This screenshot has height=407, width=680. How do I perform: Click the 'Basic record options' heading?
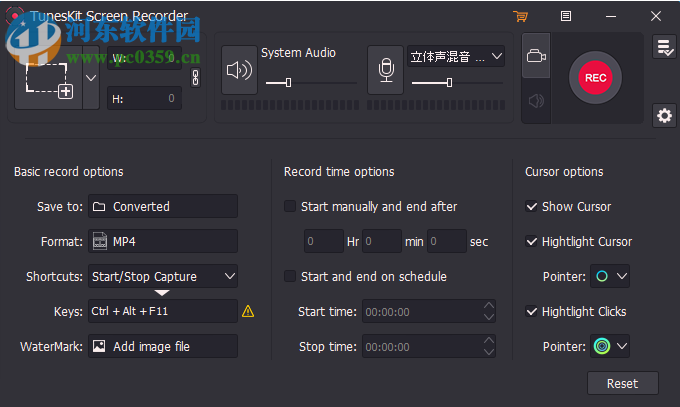[69, 172]
